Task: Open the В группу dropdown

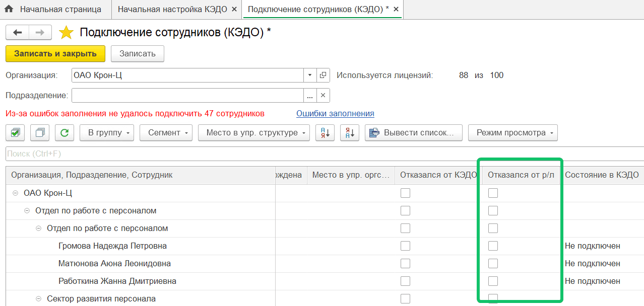Action: pyautogui.click(x=107, y=133)
